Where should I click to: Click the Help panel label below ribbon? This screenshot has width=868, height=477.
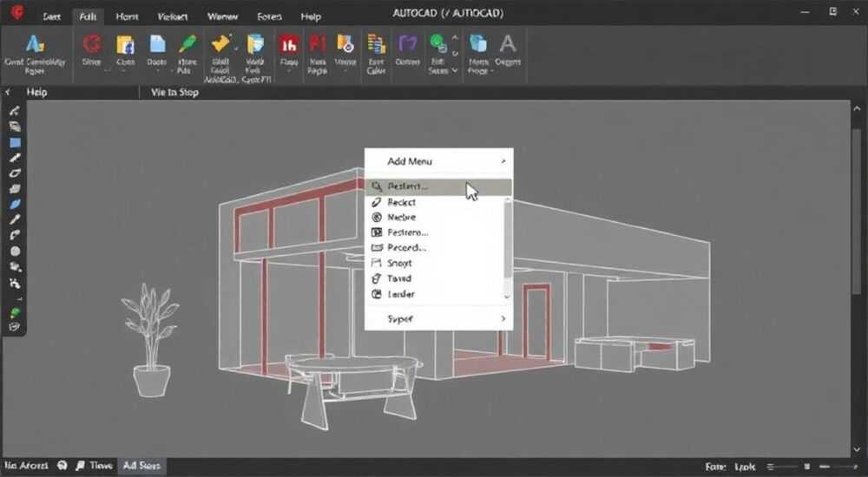pos(37,93)
